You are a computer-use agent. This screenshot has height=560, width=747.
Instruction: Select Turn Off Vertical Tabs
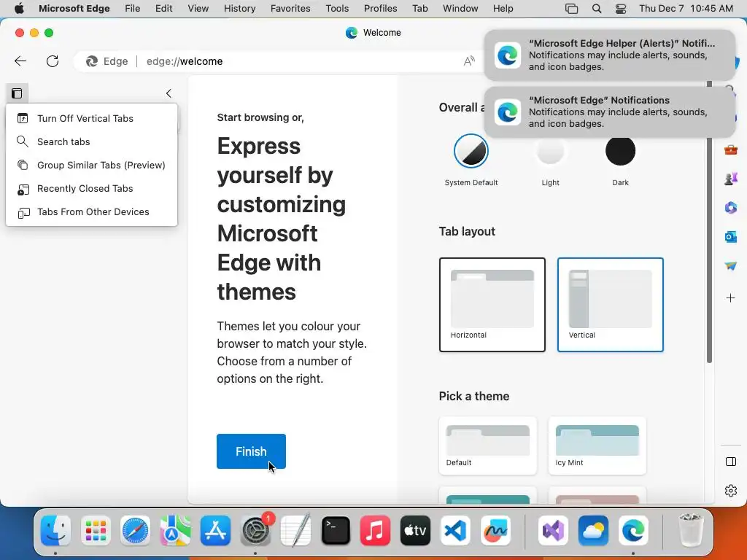click(91, 118)
